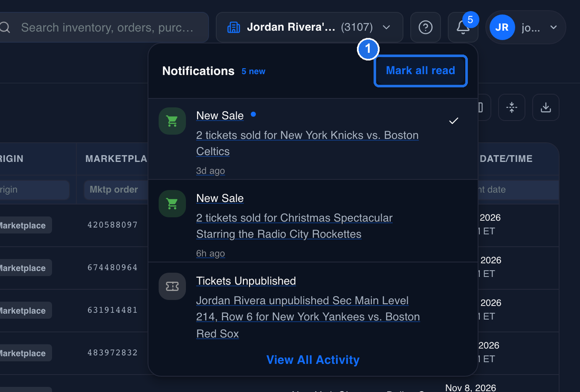Open the Jordan Rivera unpublished Sec Main Level message
Screen dimensions: 580x392
(308, 317)
